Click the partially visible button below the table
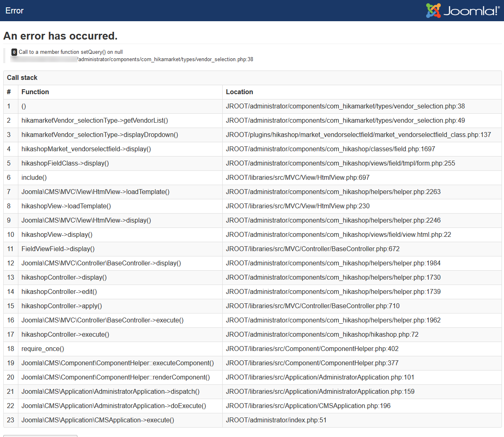Image resolution: width=504 pixels, height=437 pixels. pyautogui.click(x=40, y=435)
